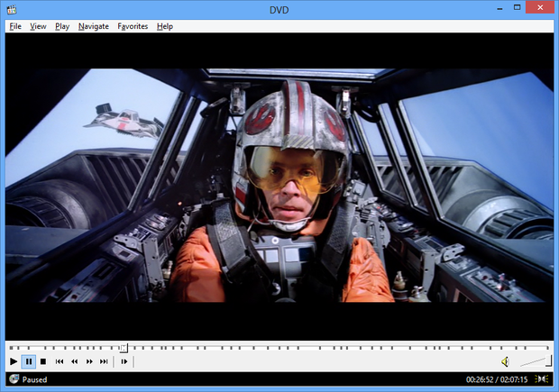
Task: Open the Favorites menu
Action: (133, 26)
